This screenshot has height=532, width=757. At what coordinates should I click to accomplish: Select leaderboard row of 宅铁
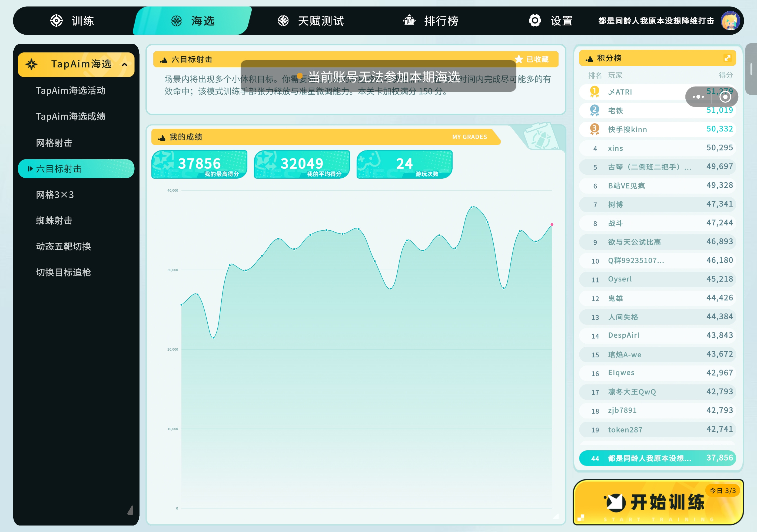(x=658, y=110)
